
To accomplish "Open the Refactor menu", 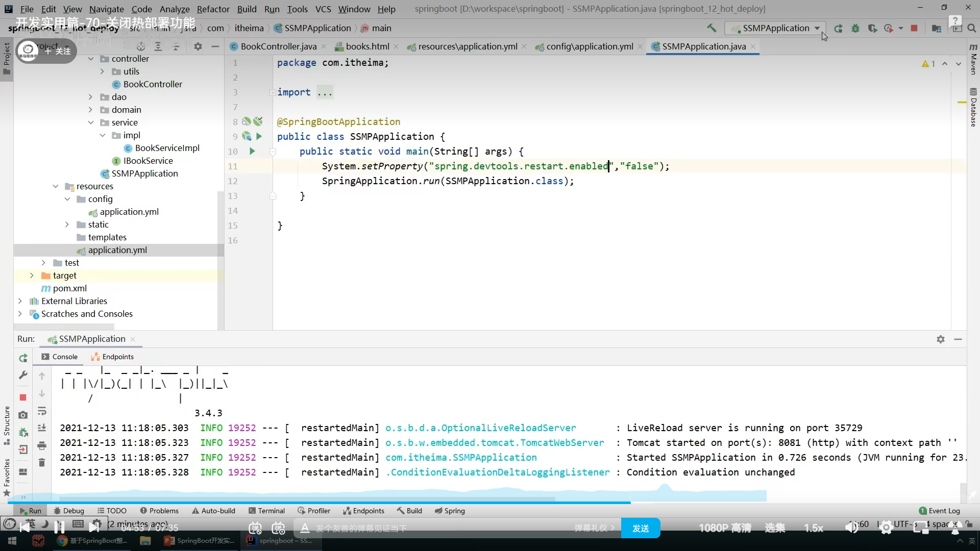I will [x=213, y=9].
